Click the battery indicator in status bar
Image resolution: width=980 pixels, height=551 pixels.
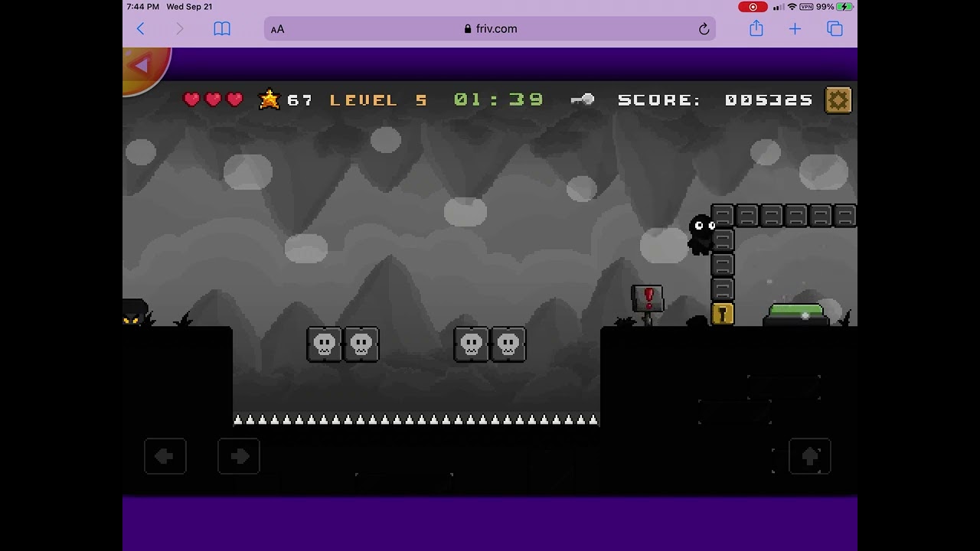click(844, 7)
